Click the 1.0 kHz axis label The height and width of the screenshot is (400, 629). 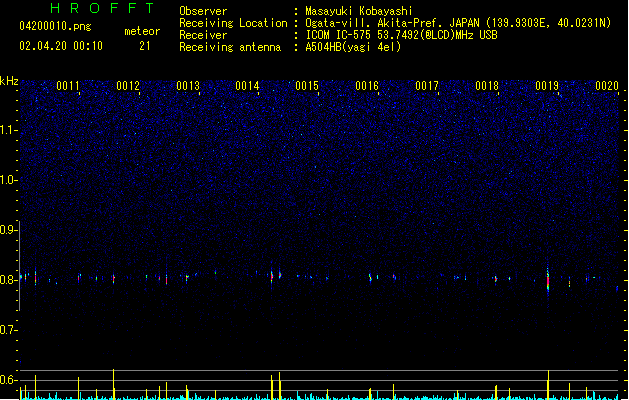click(x=8, y=180)
